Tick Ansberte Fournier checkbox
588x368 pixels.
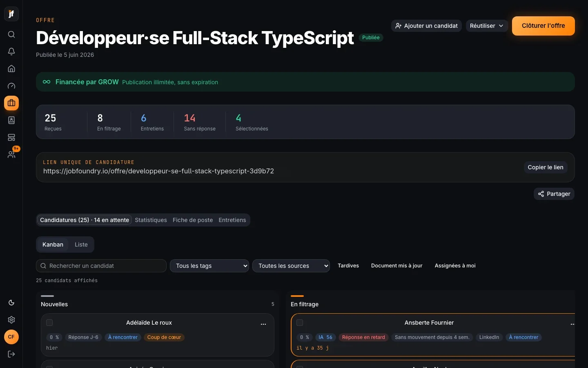point(299,323)
